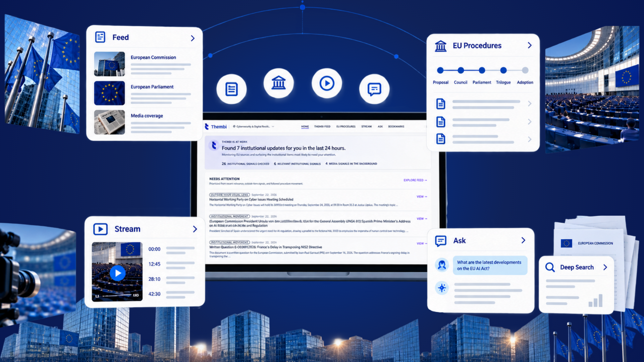Screen dimensions: 644x362
Task: Open the Cybersecurity & Digital Resilience dropdown
Action: pos(254,126)
